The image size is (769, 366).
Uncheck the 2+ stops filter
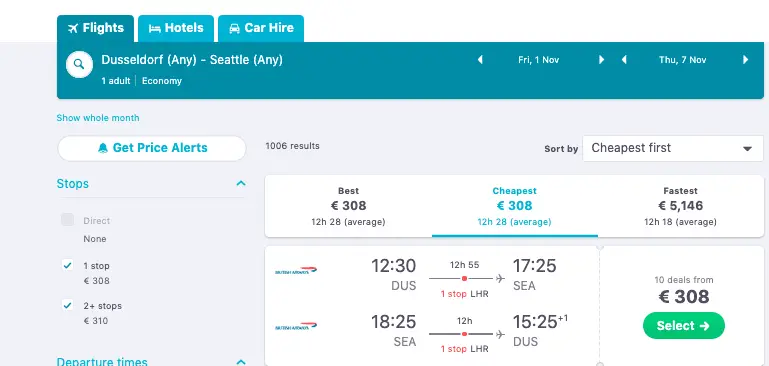pos(68,305)
